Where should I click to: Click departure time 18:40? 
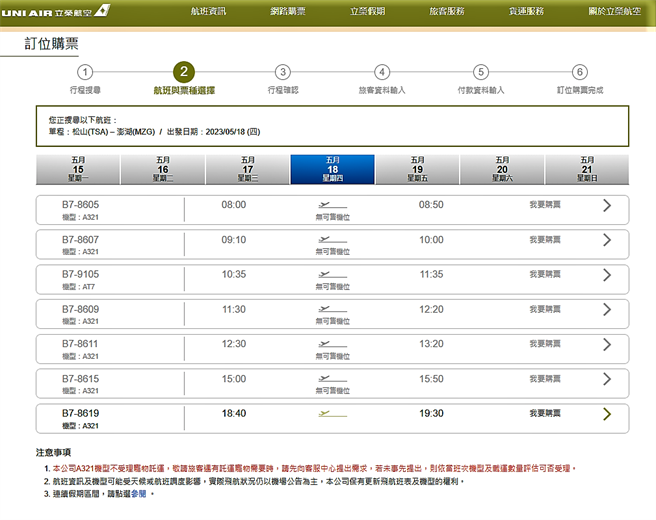(234, 413)
